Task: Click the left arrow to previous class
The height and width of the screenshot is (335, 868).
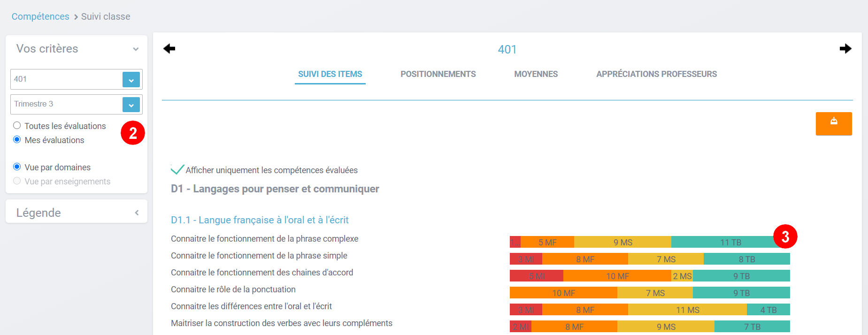Action: [x=169, y=49]
